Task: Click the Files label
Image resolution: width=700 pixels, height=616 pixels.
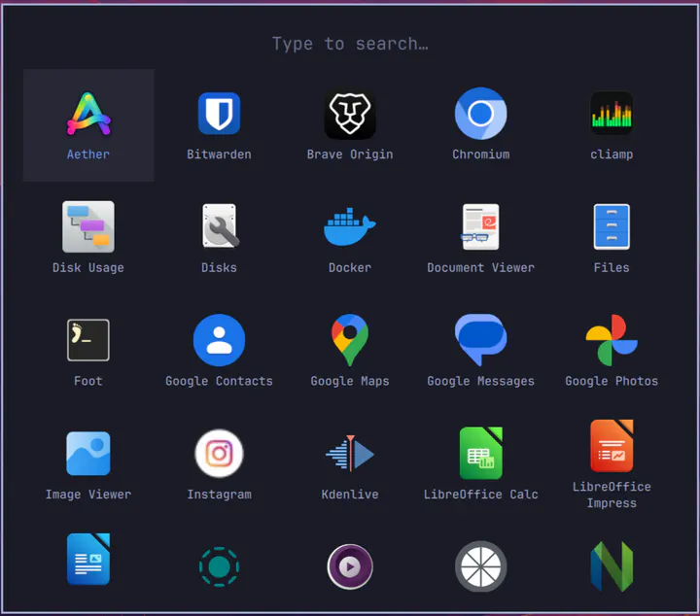Action: 612,267
